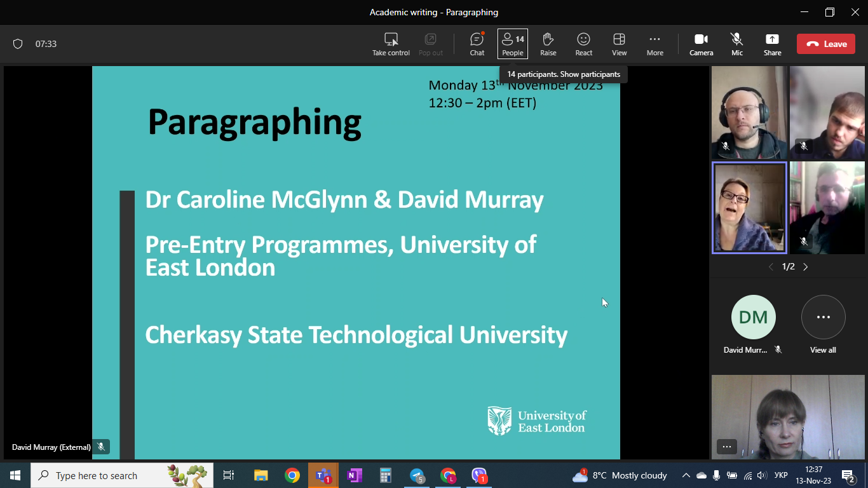
Task: Open the React emoji options
Action: 584,44
